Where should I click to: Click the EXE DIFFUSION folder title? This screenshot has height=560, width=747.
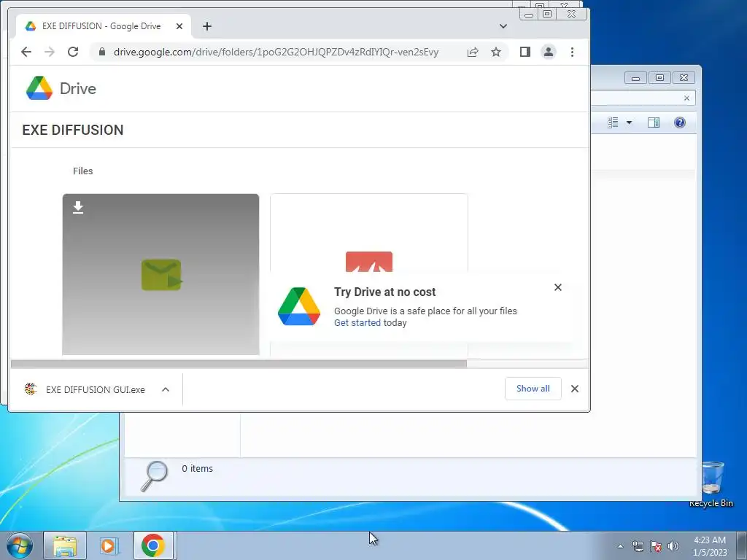pyautogui.click(x=73, y=130)
